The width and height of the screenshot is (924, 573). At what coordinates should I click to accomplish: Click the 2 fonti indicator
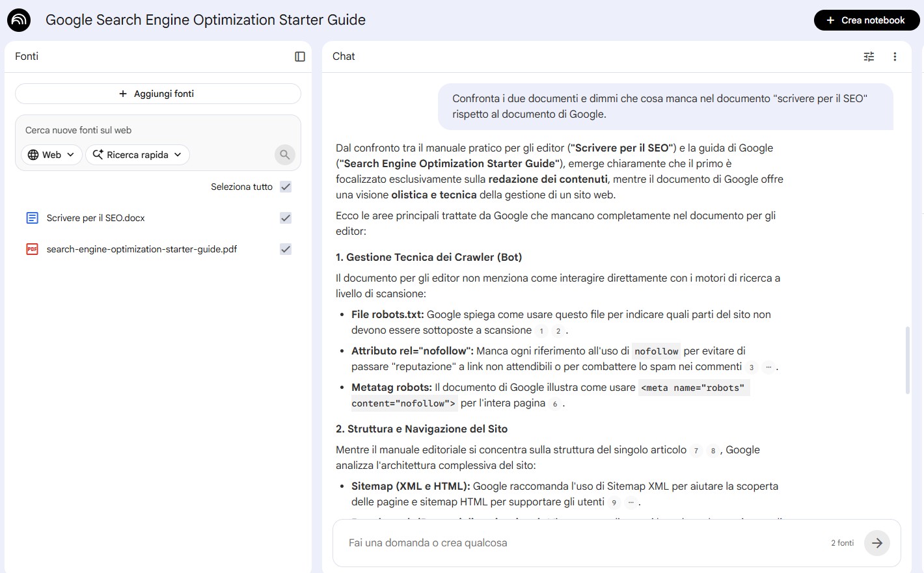point(842,543)
